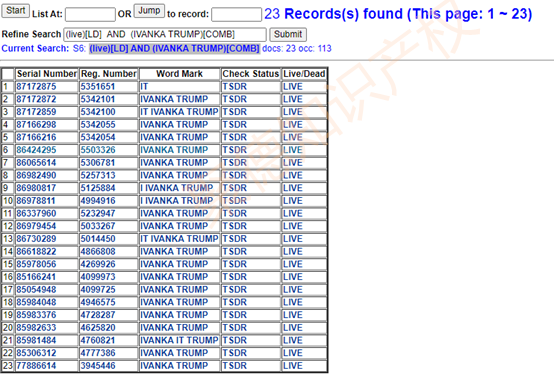Focus the List At input field
The image size is (554, 377).
(90, 14)
